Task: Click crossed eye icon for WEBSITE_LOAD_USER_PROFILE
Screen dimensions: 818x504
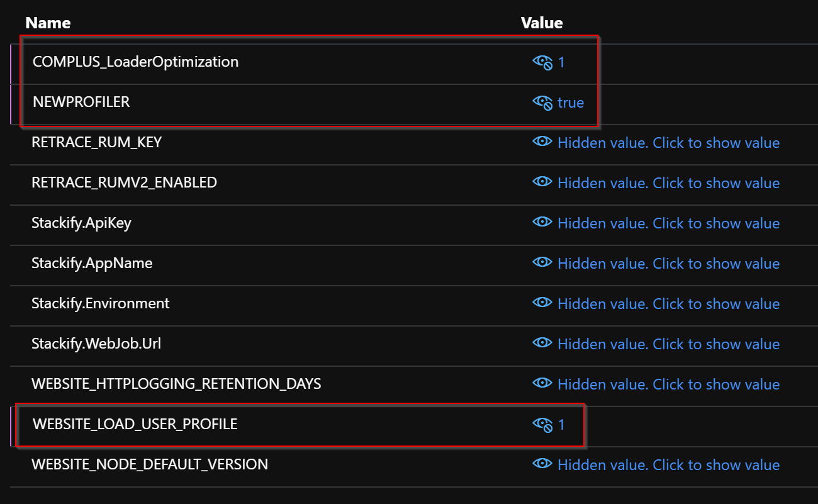Action: coord(542,425)
